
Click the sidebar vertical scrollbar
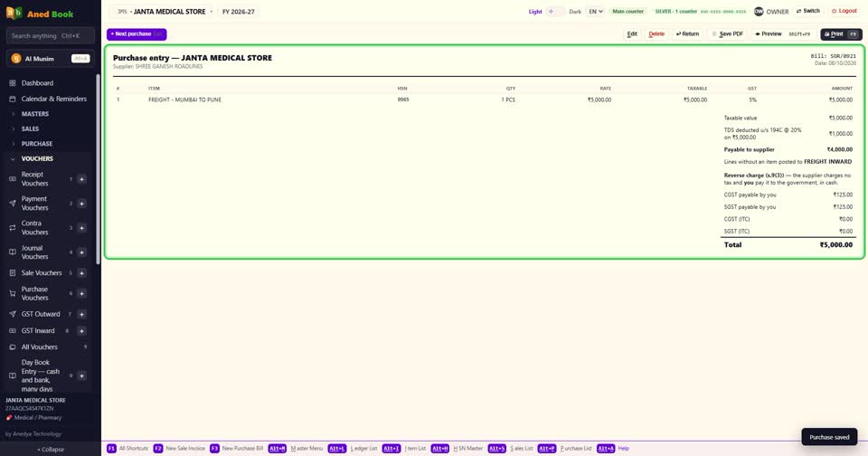tap(98, 169)
